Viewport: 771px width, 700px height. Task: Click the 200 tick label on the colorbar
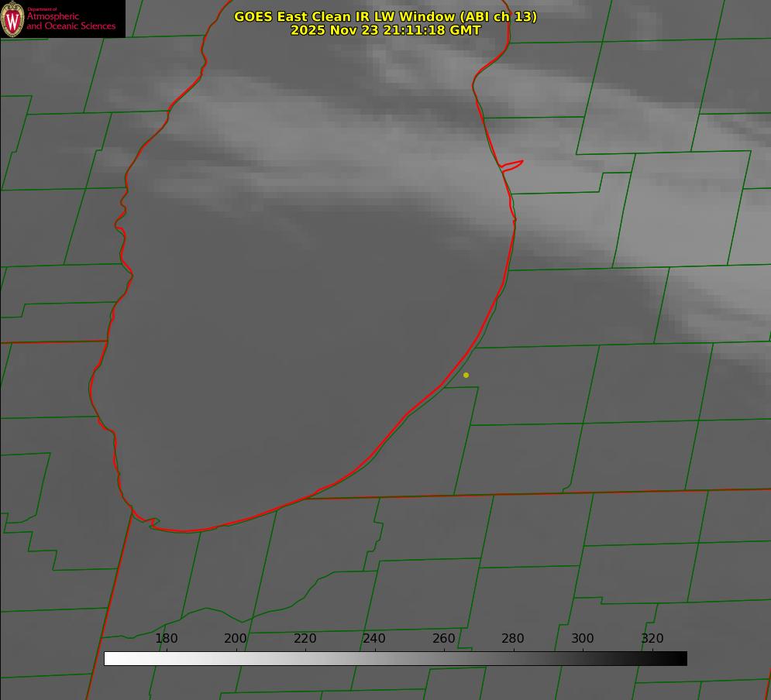[x=236, y=639]
